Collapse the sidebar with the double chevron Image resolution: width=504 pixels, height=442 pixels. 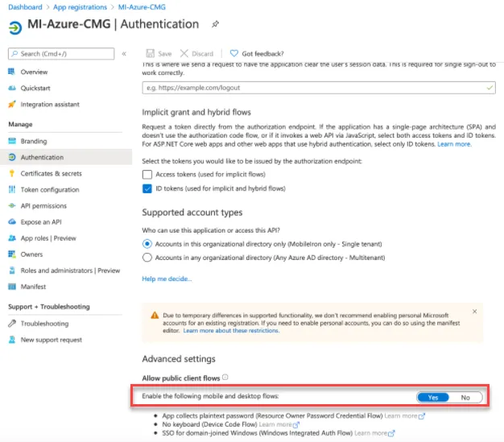[124, 54]
